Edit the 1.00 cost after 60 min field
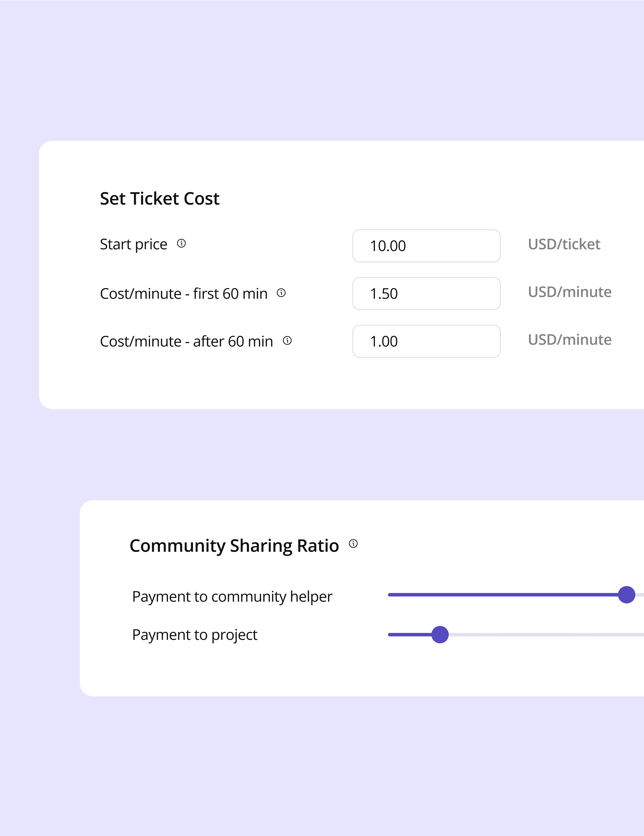The width and height of the screenshot is (644, 836). [x=427, y=342]
